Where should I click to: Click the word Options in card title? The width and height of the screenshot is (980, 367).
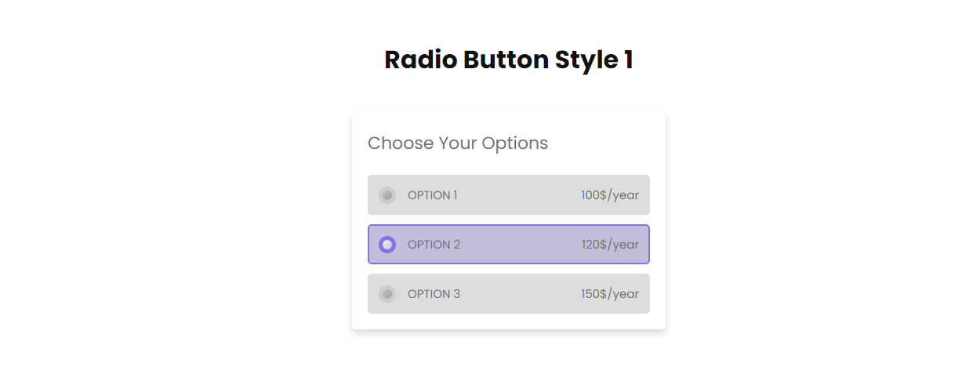click(514, 144)
